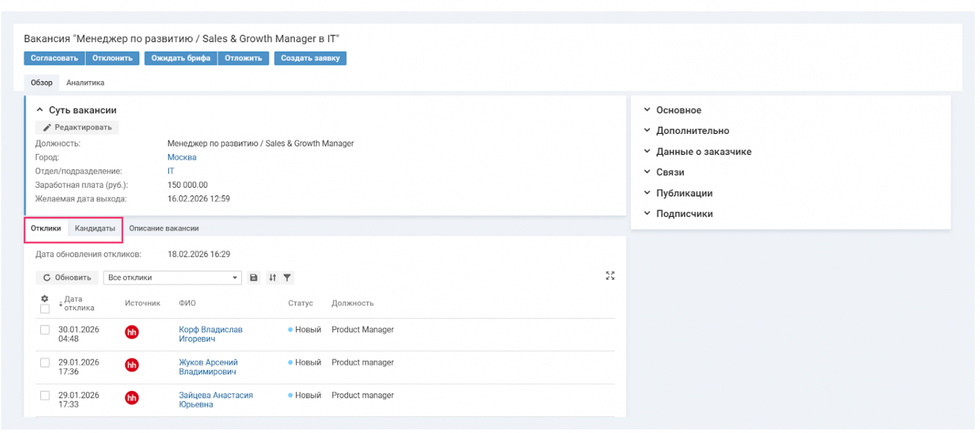Check the select-all checkbox in table header
Screen dimensions: 980x433
[x=45, y=309]
